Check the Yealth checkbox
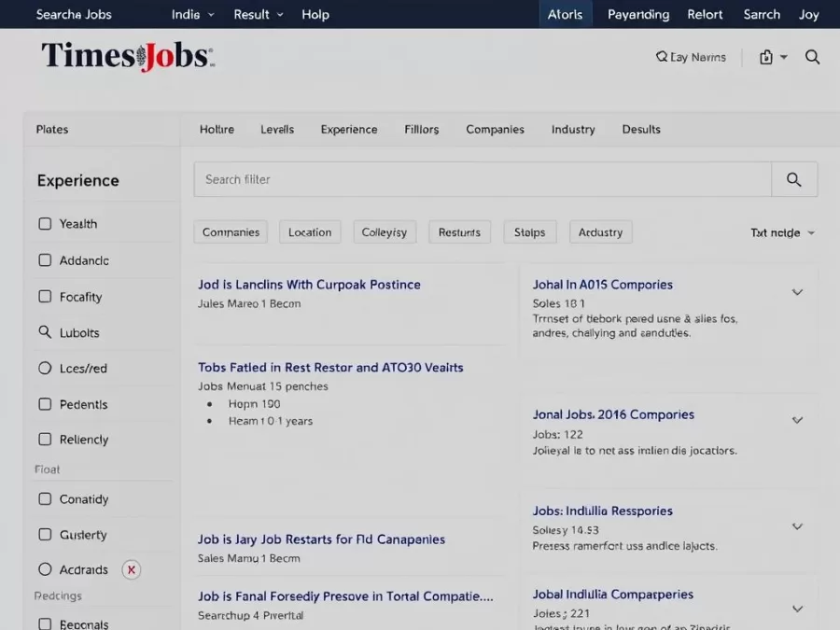840x630 pixels. click(44, 224)
